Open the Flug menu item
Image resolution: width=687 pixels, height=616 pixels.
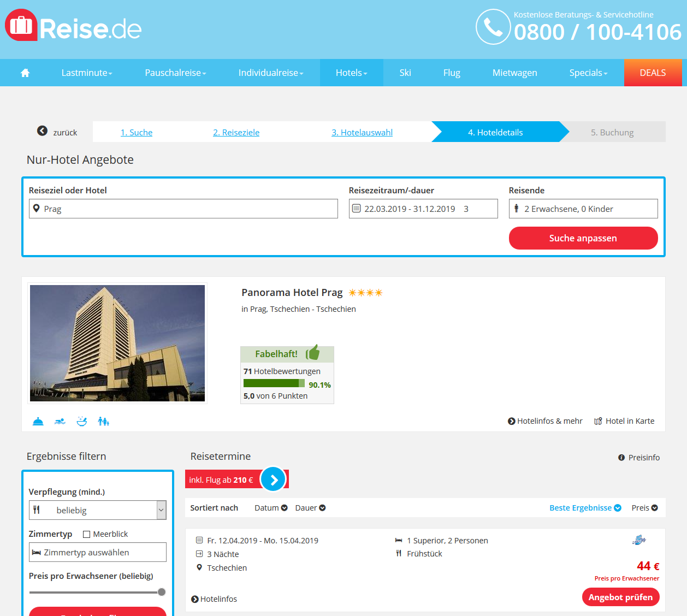click(452, 73)
